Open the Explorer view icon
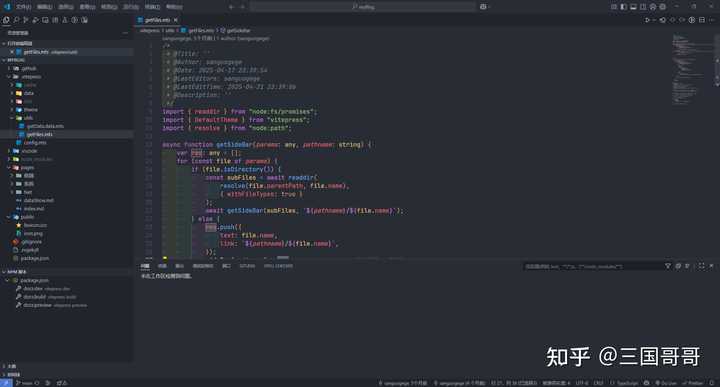The width and height of the screenshot is (720, 387). tap(6, 20)
